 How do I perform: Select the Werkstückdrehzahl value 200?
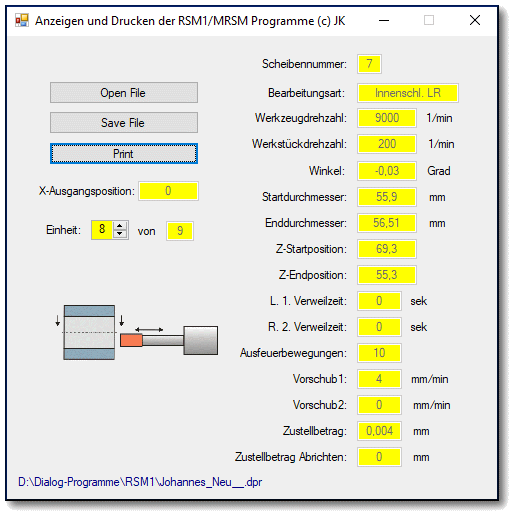[x=387, y=144]
